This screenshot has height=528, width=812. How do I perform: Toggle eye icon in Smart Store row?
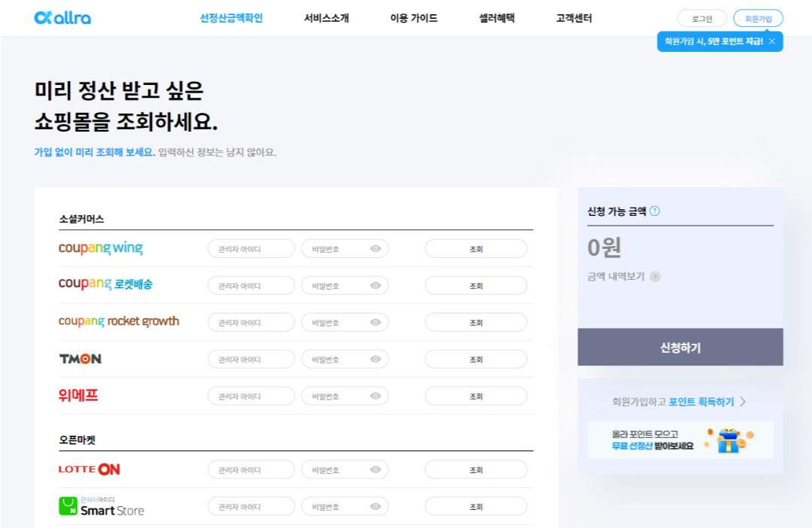pyautogui.click(x=375, y=506)
